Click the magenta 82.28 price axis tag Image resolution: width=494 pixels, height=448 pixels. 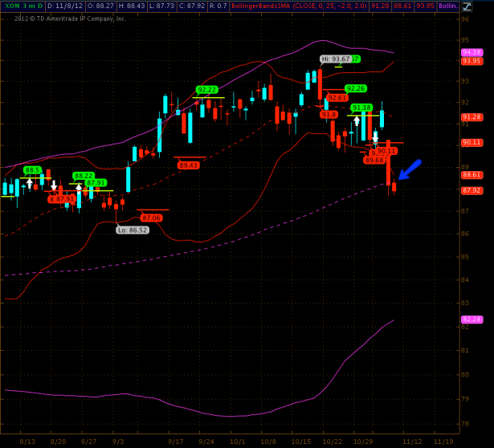coord(472,320)
